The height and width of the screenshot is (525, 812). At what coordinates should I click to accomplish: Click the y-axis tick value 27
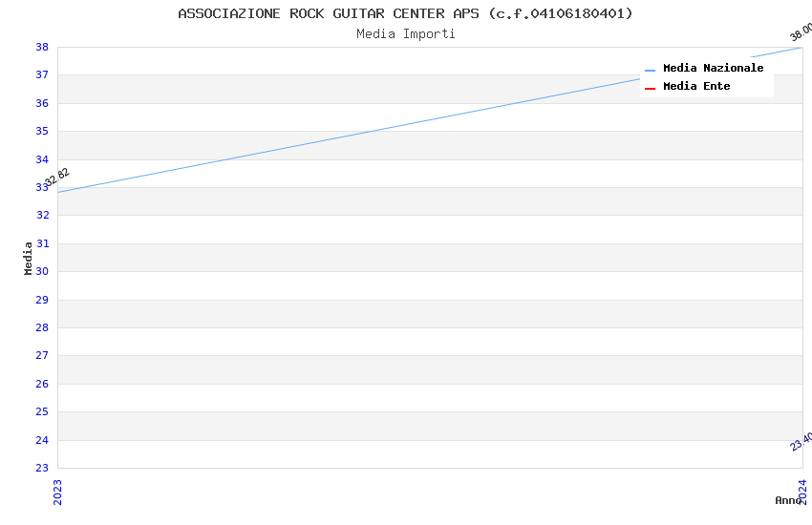tap(42, 355)
